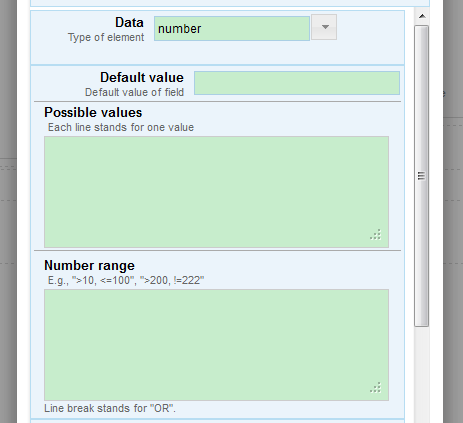Click the Number range textarea resize grip
Screen dimensions: 463x423
click(376, 388)
